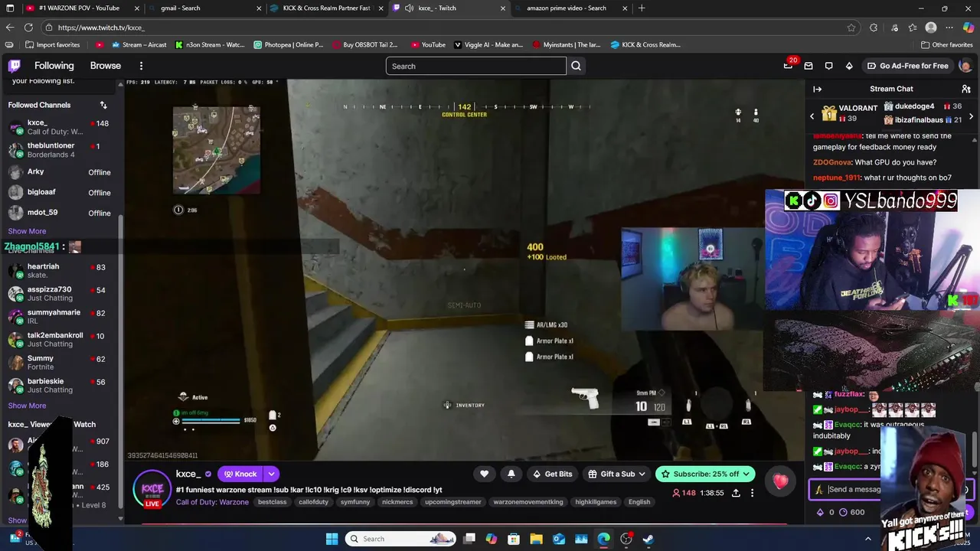Click the warzonemovementking tag
The width and height of the screenshot is (980, 551).
click(528, 502)
